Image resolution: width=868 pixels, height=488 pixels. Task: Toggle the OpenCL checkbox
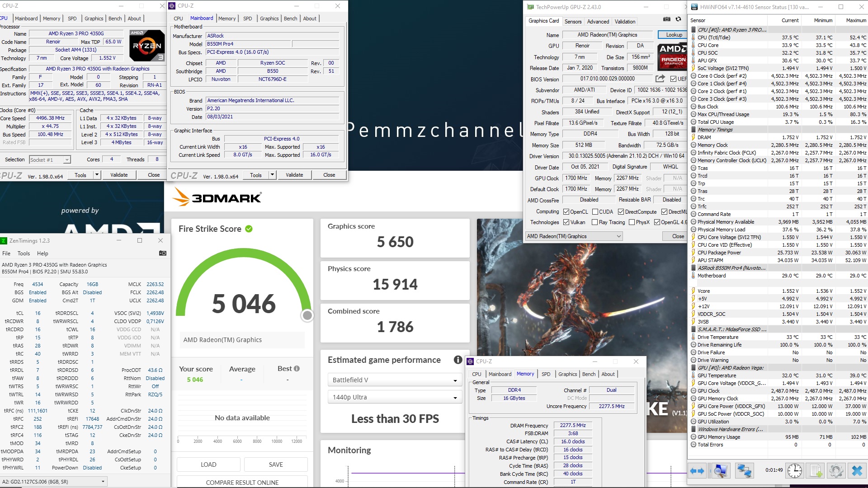(x=566, y=212)
